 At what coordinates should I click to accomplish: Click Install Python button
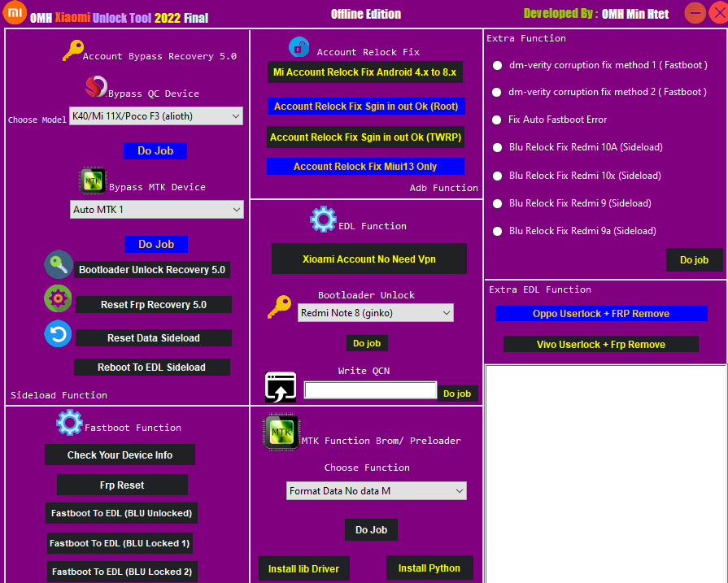pos(429,568)
